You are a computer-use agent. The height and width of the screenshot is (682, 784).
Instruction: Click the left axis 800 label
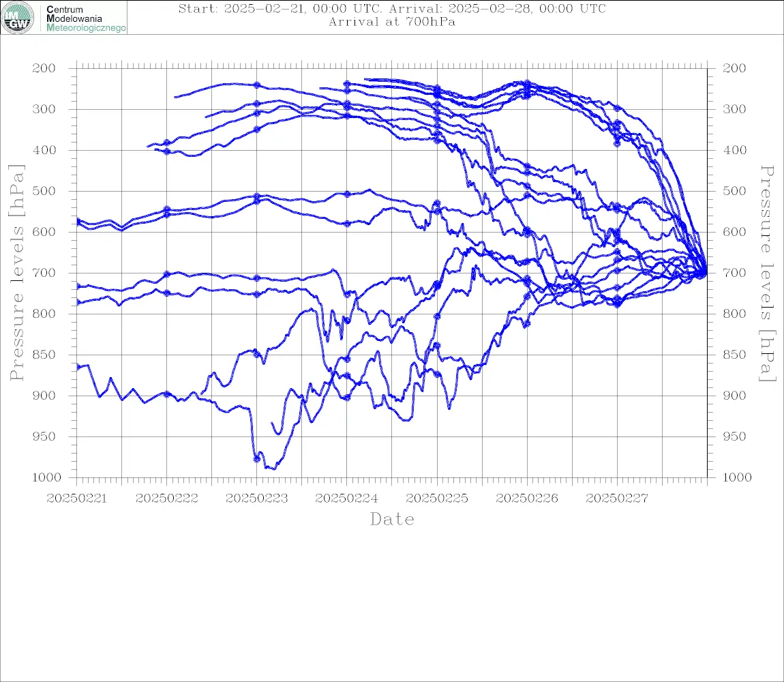click(44, 314)
